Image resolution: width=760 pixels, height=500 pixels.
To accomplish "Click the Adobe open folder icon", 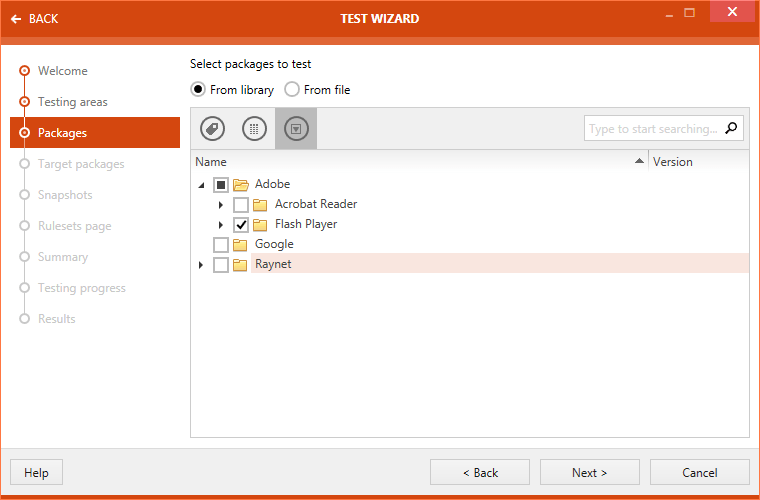I will 240,185.
